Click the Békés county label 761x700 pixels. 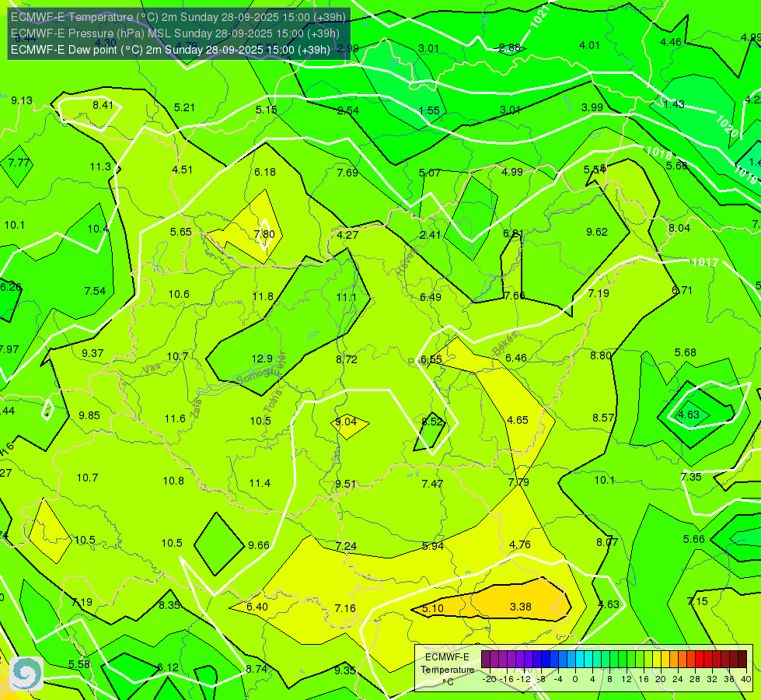(506, 345)
